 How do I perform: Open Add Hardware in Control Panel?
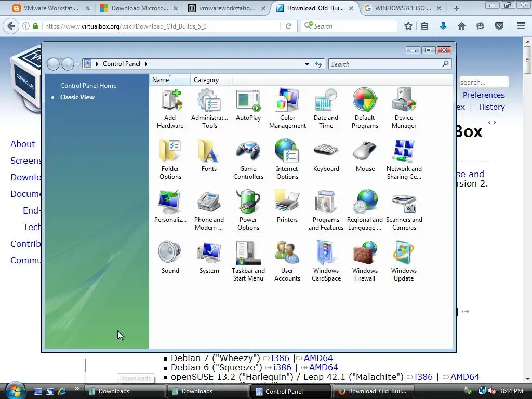(170, 109)
